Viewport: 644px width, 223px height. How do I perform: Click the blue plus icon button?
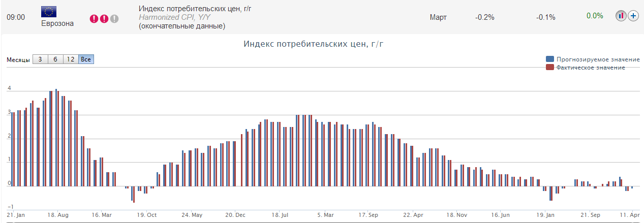click(x=633, y=16)
